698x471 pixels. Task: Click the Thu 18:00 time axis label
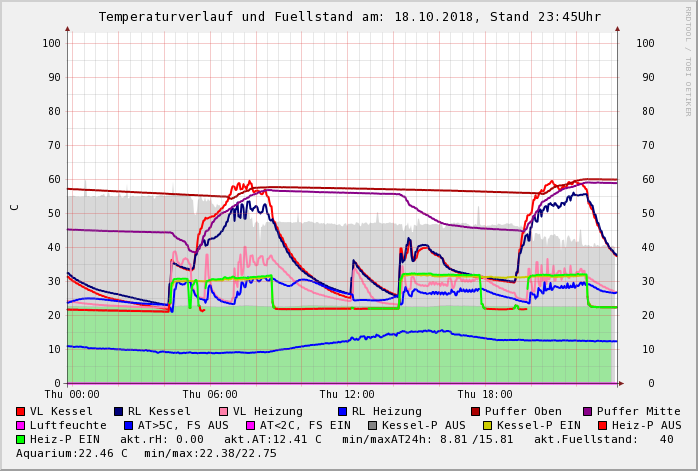point(485,394)
